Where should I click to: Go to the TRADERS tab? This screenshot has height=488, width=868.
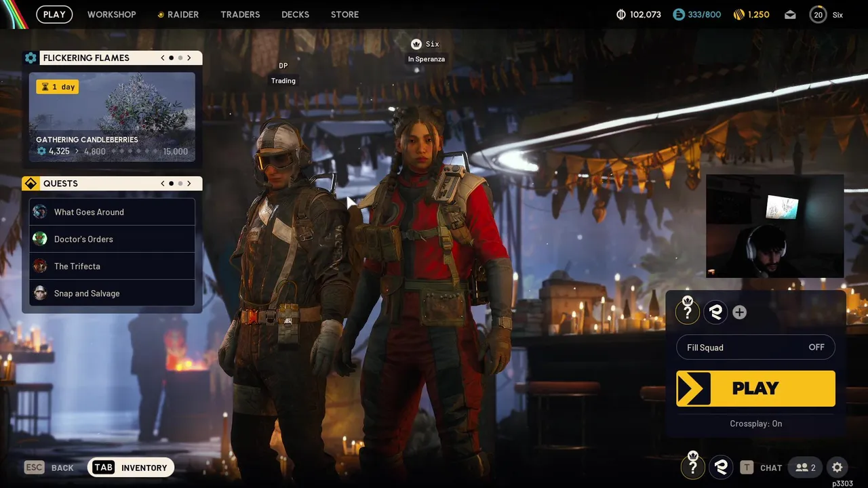click(x=240, y=14)
